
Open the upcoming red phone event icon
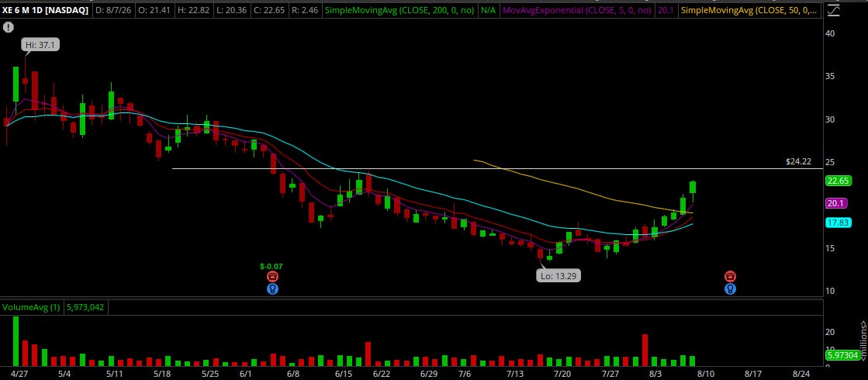[x=730, y=277]
